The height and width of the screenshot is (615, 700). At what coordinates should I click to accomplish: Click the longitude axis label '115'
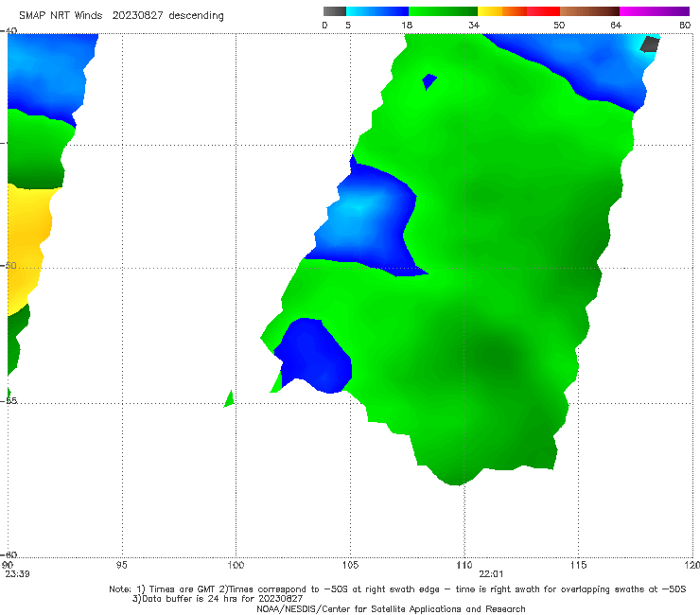(579, 565)
